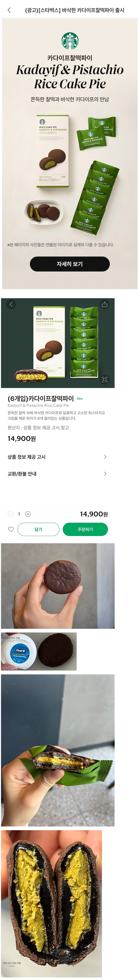The width and height of the screenshot is (140, 980).
Task: Add to cart with the 담기 button
Action: (38, 529)
